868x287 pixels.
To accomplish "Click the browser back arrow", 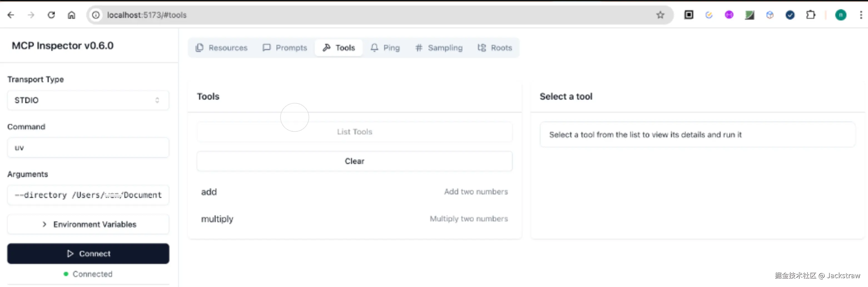I will click(11, 15).
